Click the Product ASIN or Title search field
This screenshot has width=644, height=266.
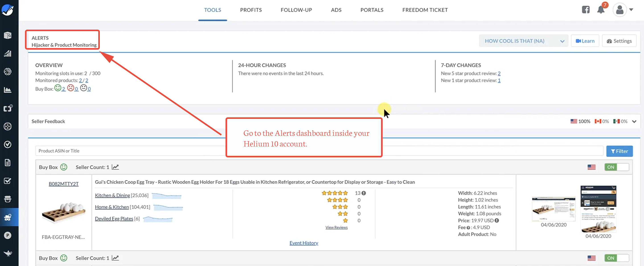319,151
